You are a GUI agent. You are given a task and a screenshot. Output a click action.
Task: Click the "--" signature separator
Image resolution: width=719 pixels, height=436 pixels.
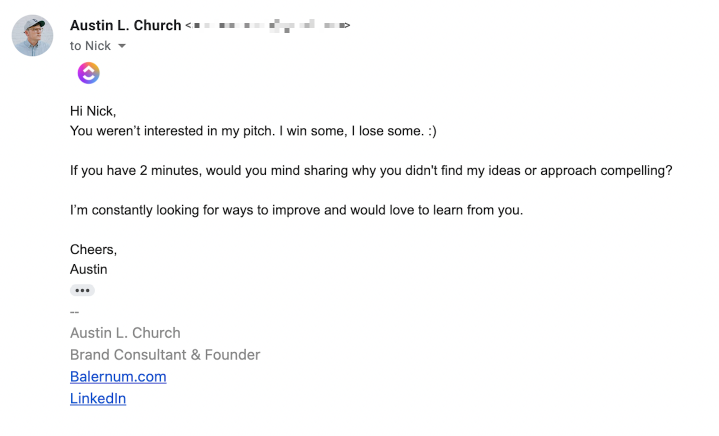pos(74,312)
